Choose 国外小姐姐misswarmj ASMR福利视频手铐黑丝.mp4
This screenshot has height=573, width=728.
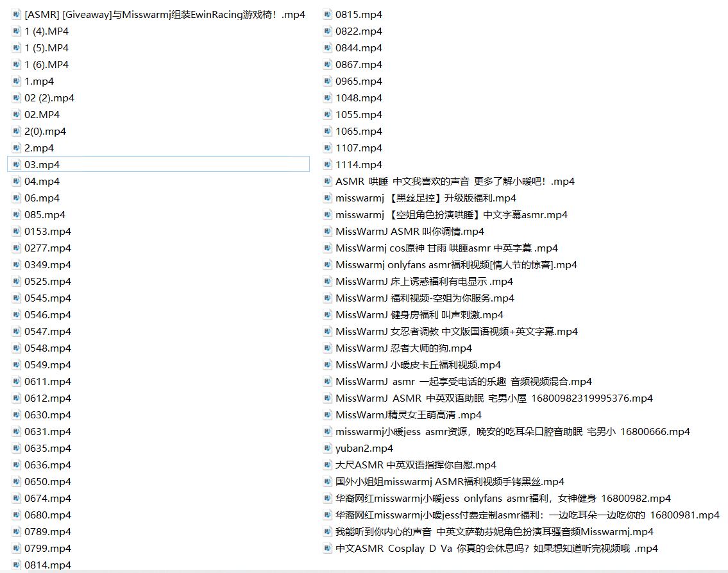point(450,481)
